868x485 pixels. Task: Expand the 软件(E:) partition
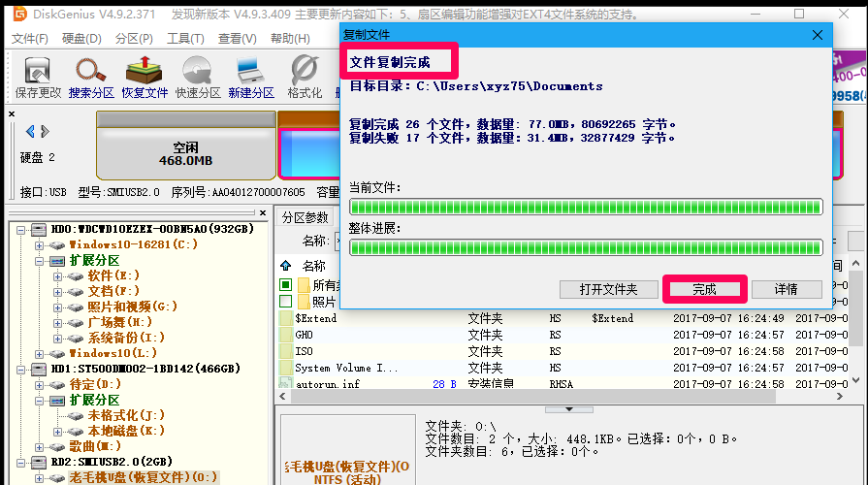[57, 276]
